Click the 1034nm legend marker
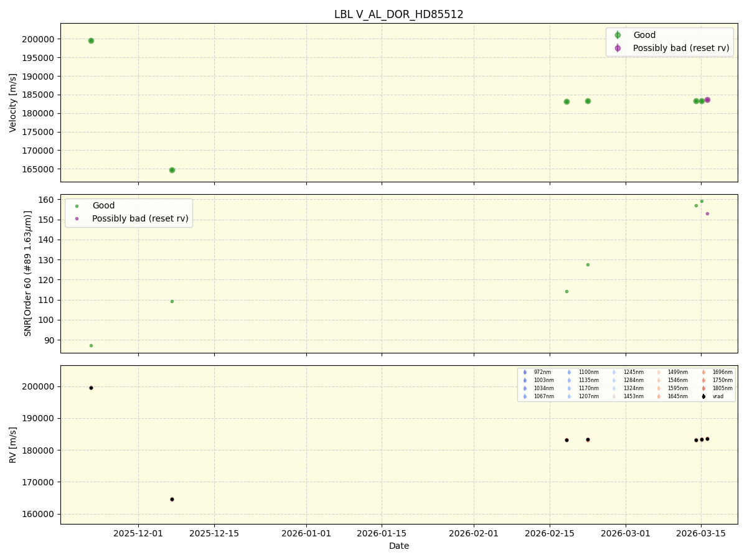This screenshot has height=560, width=747. click(x=525, y=388)
